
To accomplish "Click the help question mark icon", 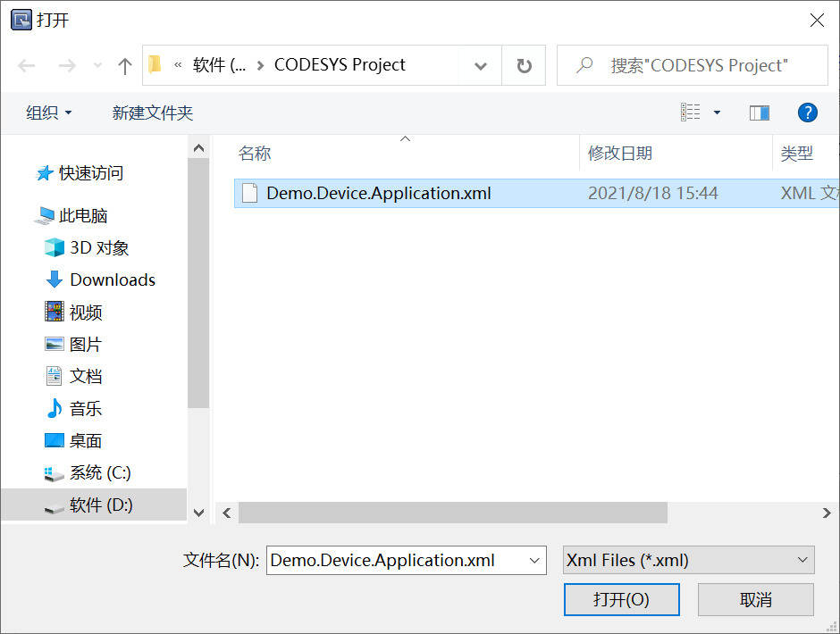I will pyautogui.click(x=807, y=113).
